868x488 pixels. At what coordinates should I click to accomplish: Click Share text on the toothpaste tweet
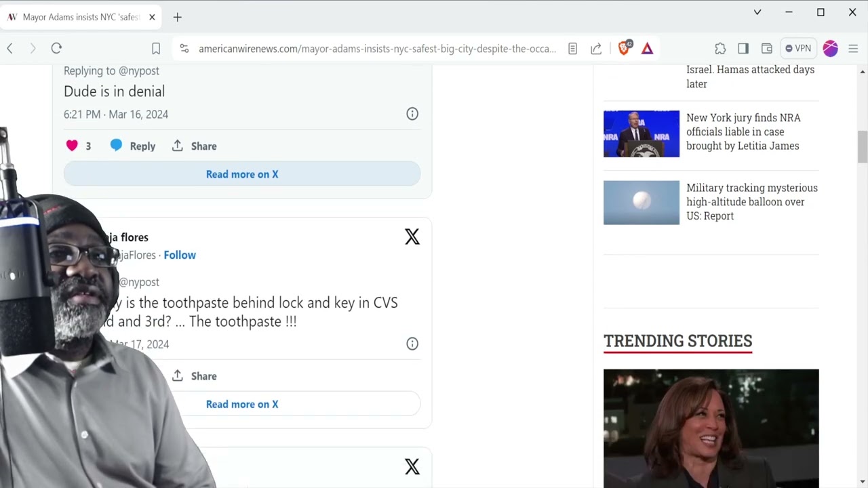click(x=203, y=376)
